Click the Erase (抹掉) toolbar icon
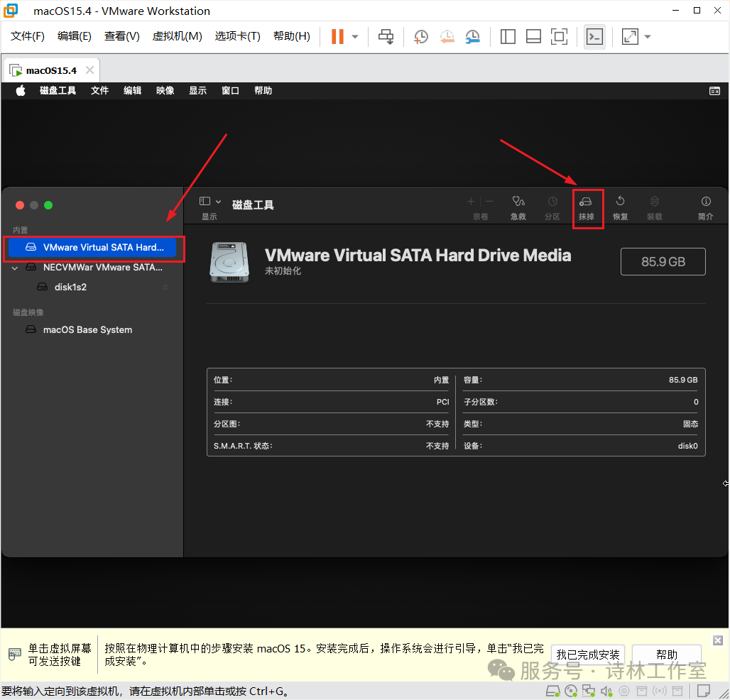The width and height of the screenshot is (730, 700). (x=585, y=202)
